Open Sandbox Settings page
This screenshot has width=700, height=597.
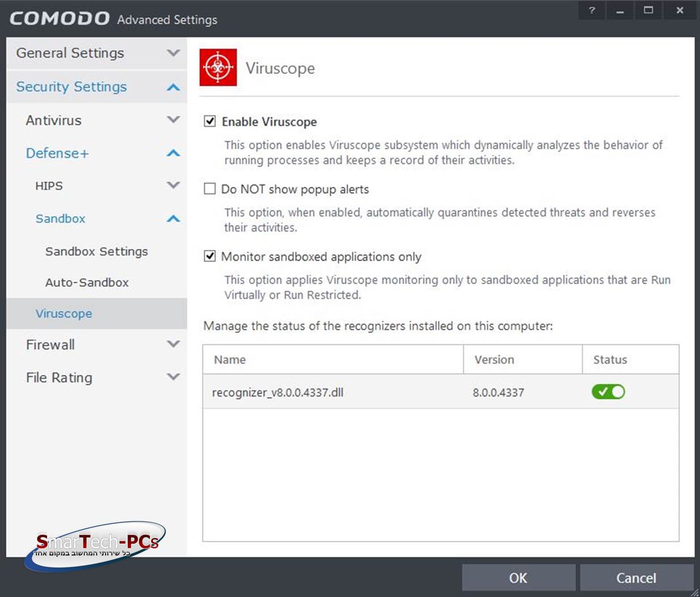97,251
